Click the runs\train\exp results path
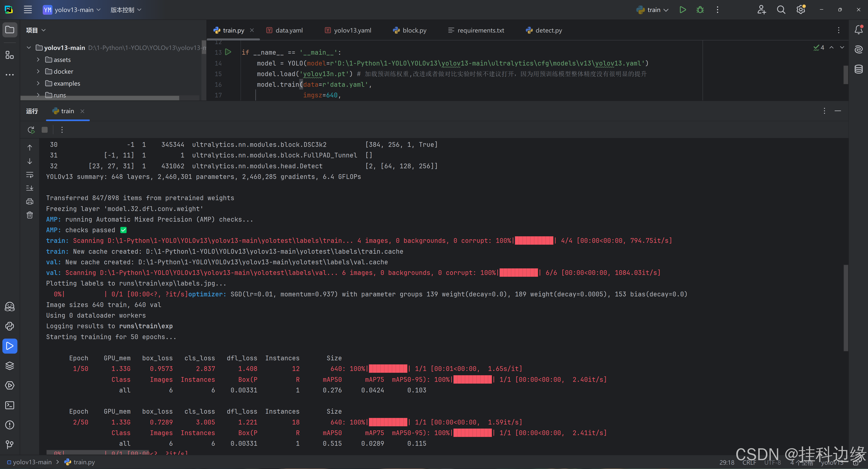Viewport: 868px width, 469px height. click(146, 326)
